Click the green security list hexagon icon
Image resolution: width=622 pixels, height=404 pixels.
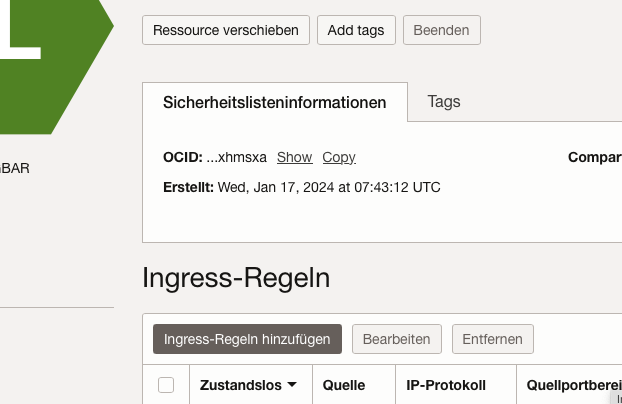50,60
